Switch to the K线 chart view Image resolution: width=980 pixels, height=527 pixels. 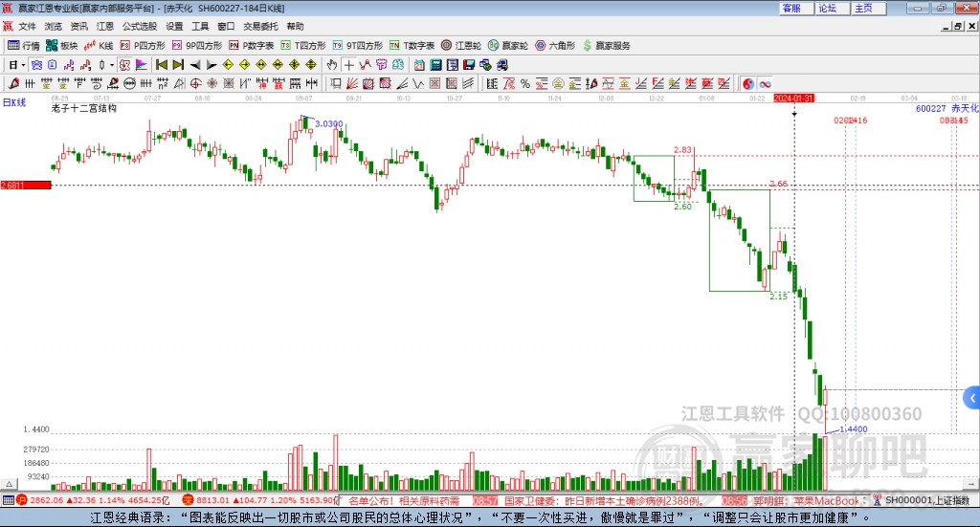pos(99,46)
